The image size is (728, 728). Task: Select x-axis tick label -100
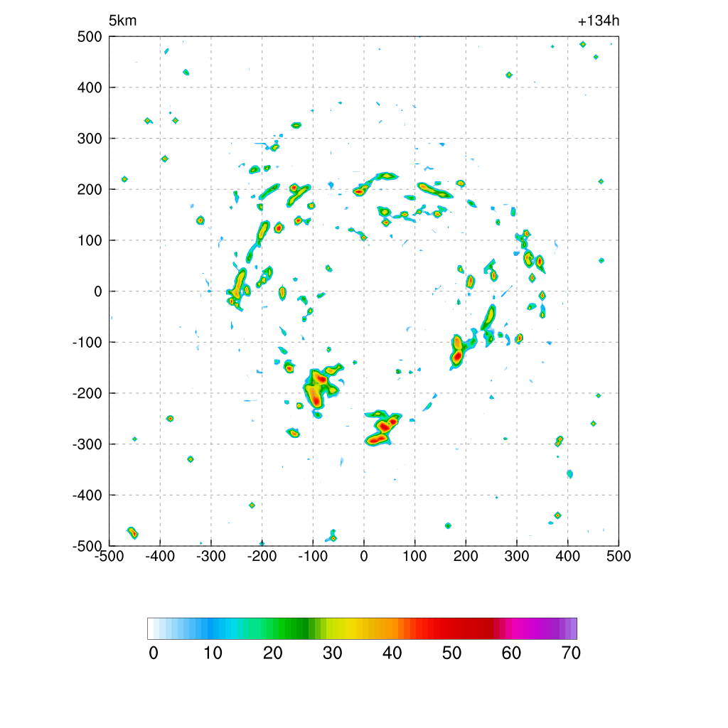tap(313, 556)
